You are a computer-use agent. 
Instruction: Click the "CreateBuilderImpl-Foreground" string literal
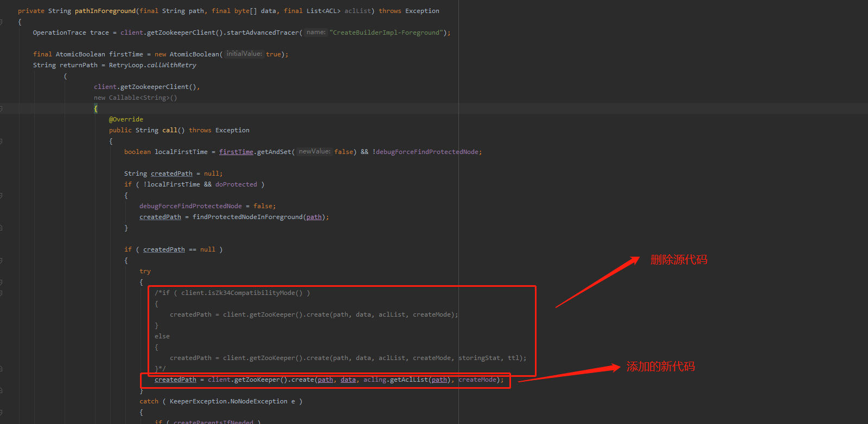386,33
